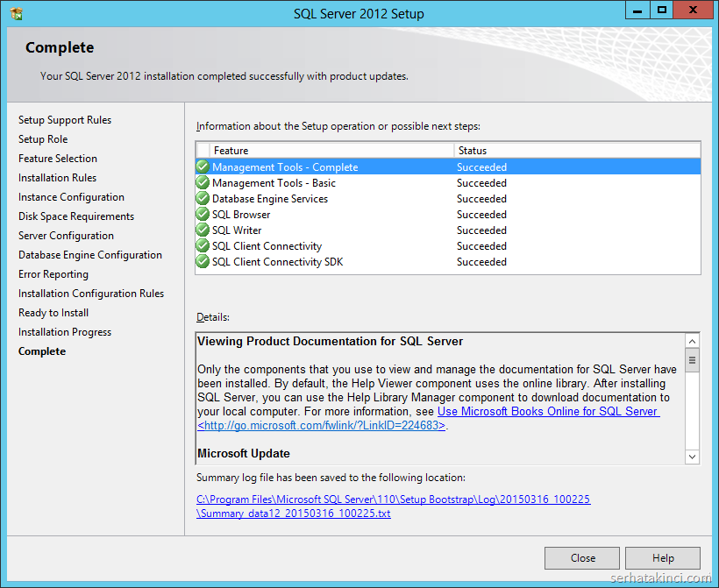Screen dimensions: 719x588
Task: Click the success icon for Database Engine Services
Action: pyautogui.click(x=203, y=198)
